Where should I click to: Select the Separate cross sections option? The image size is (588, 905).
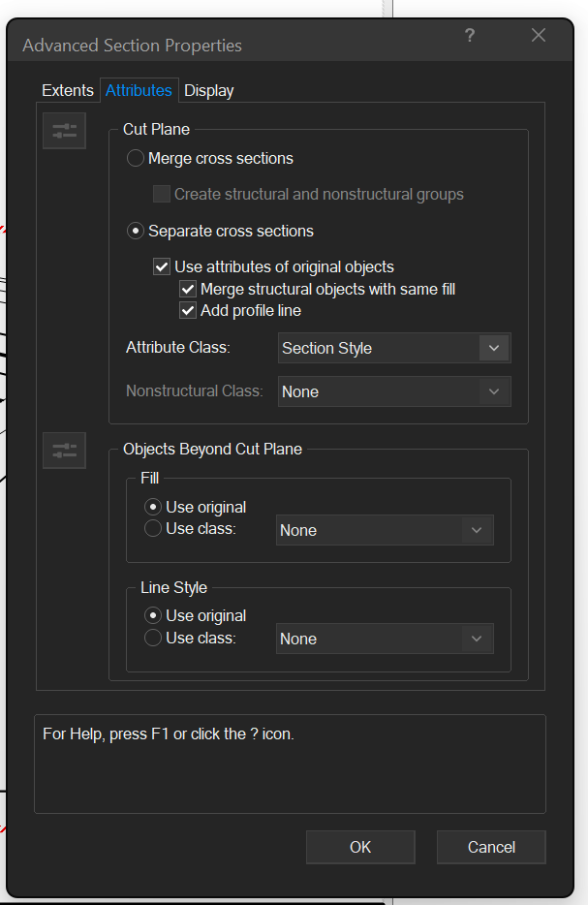click(137, 232)
